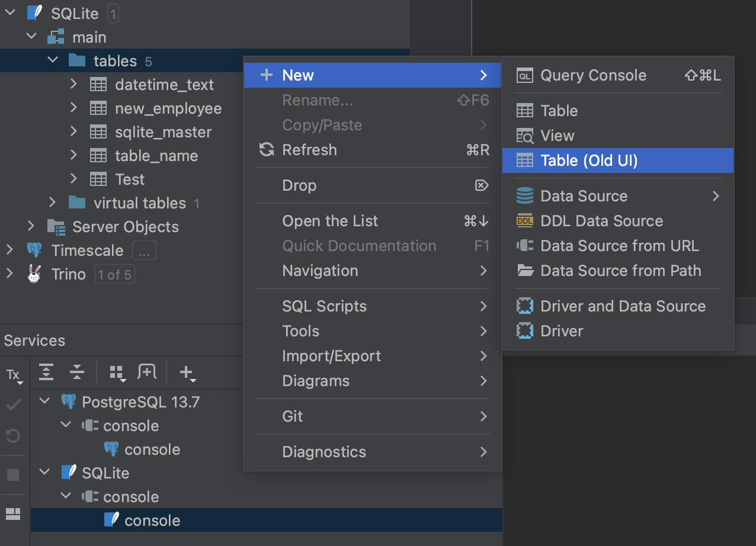Open the SQL Scripts submenu

(x=373, y=306)
